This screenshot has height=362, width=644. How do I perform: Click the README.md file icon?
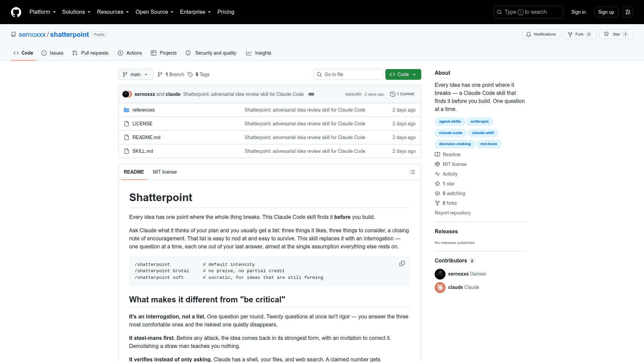coord(126,137)
